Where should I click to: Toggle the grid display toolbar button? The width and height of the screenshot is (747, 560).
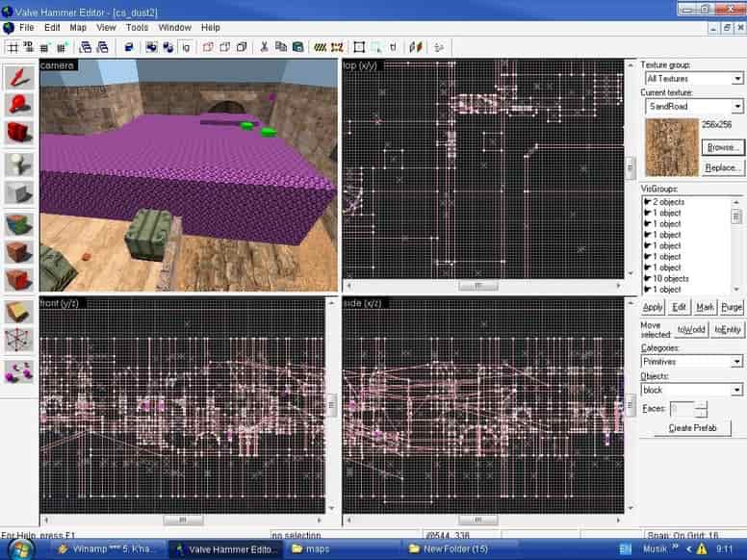(x=13, y=47)
